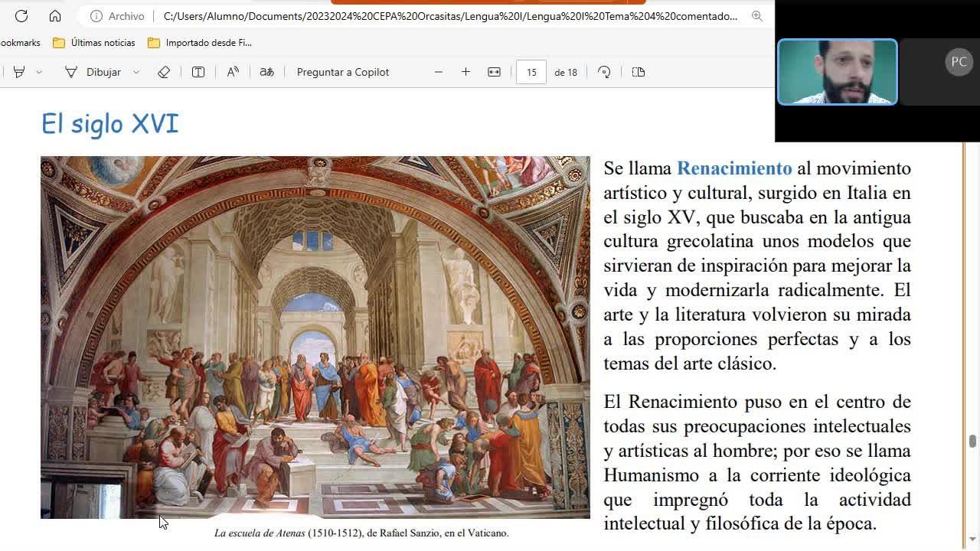The image size is (980, 551).
Task: Open the Importado desde Fi... bookmarks folder
Action: point(200,43)
